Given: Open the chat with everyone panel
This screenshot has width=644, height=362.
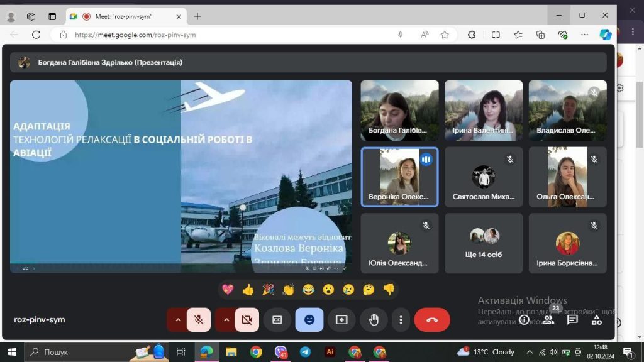Looking at the screenshot, I should tap(572, 320).
